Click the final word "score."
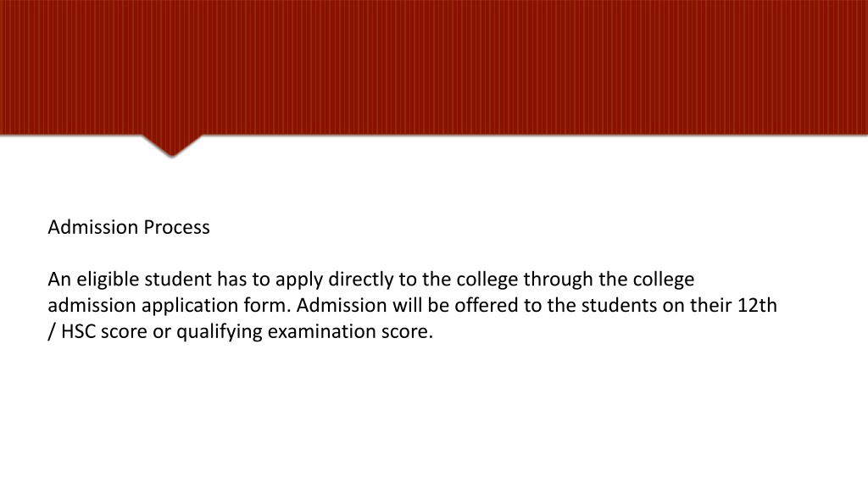 coord(407,331)
